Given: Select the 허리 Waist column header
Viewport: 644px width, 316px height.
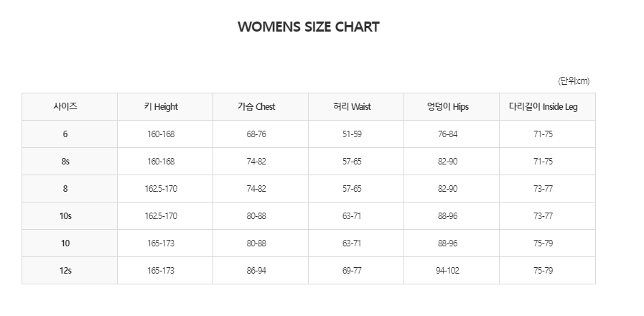Looking at the screenshot, I should coord(352,107).
